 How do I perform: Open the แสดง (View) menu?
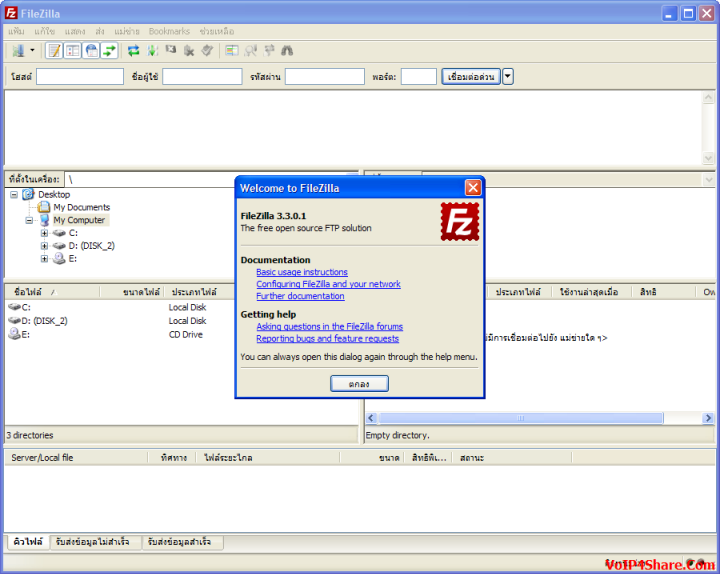tap(75, 31)
